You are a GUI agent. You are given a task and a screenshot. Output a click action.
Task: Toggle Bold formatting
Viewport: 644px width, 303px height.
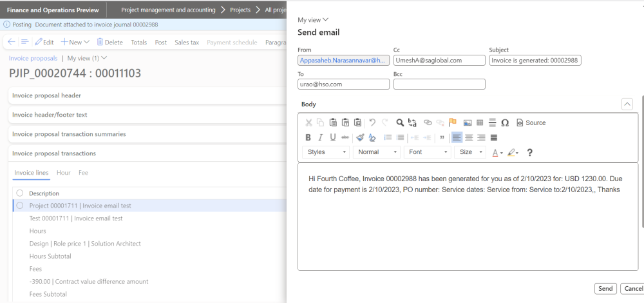pos(308,137)
